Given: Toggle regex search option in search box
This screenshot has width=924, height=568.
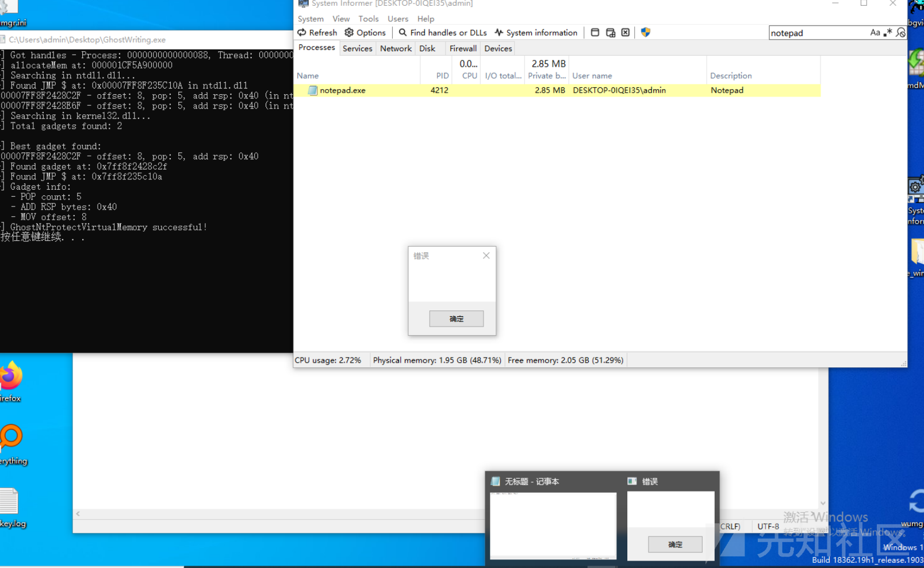Looking at the screenshot, I should pos(888,33).
